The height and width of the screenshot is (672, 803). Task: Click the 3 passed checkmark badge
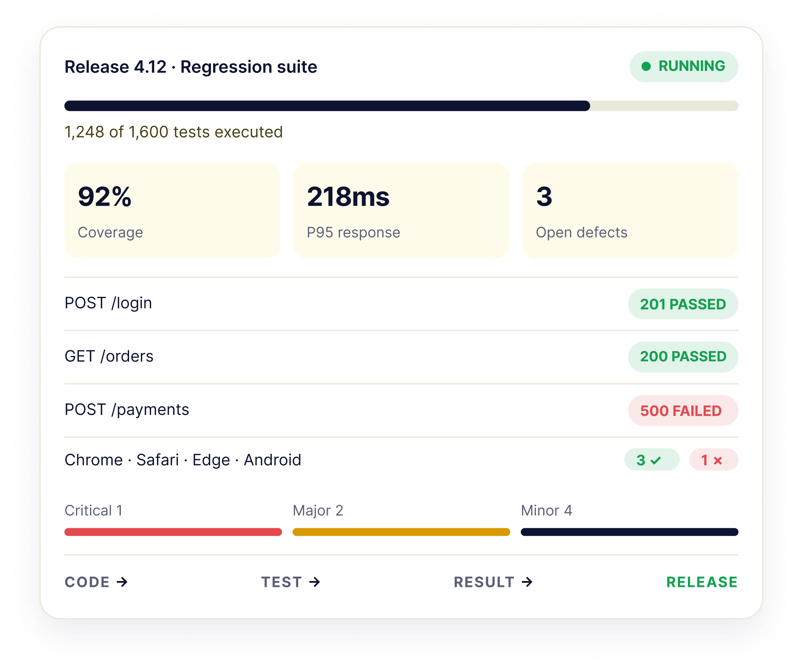tap(652, 460)
